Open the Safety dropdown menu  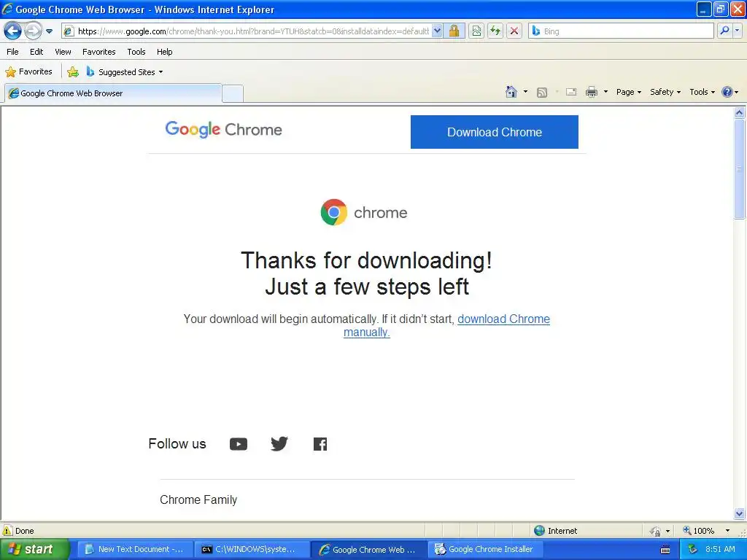(x=665, y=92)
